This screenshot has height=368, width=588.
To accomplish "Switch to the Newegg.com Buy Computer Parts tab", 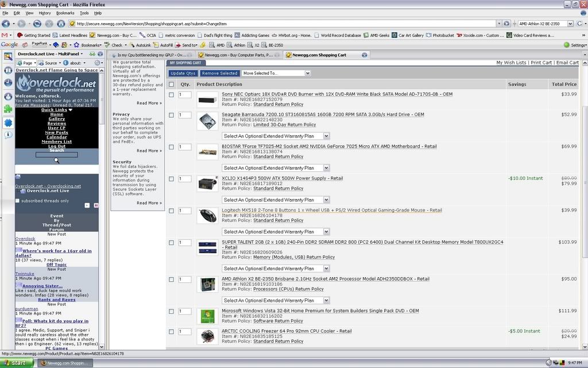I will [x=239, y=55].
